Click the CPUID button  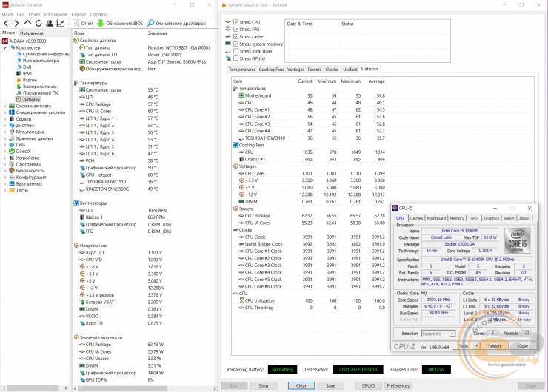(368, 386)
